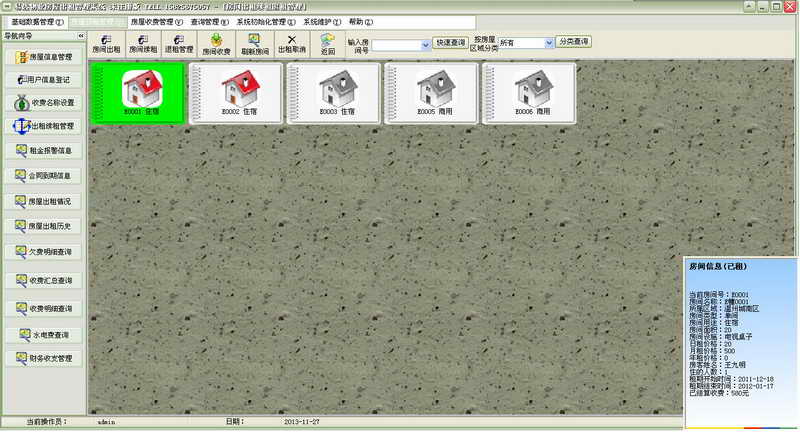Viewport: 800px width, 432px height.
Task: Open 退租管理 from the toolbar
Action: click(x=179, y=43)
